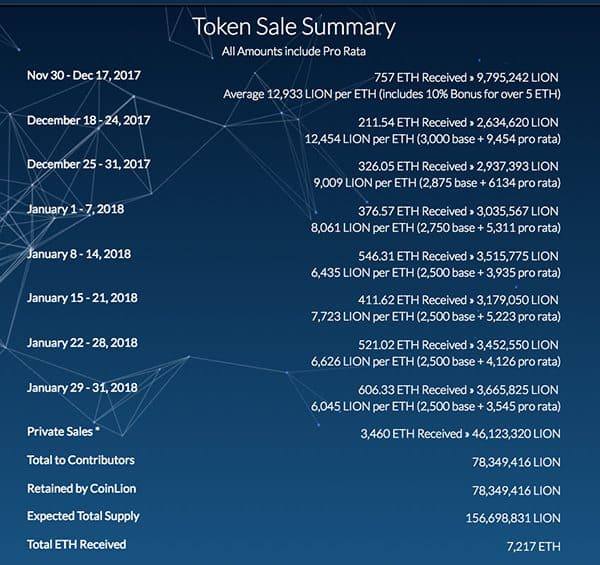
Task: Select the December 25 - 31, 2017 label
Action: [88, 163]
